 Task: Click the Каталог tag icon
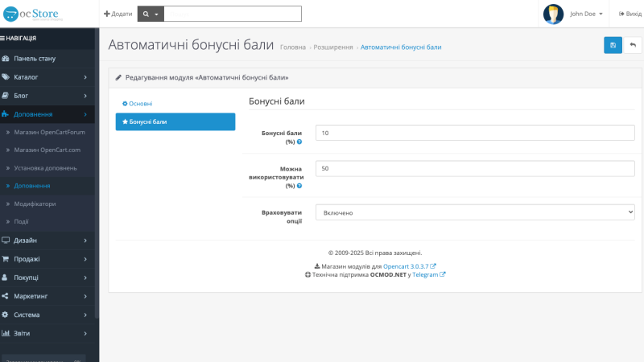pos(6,77)
